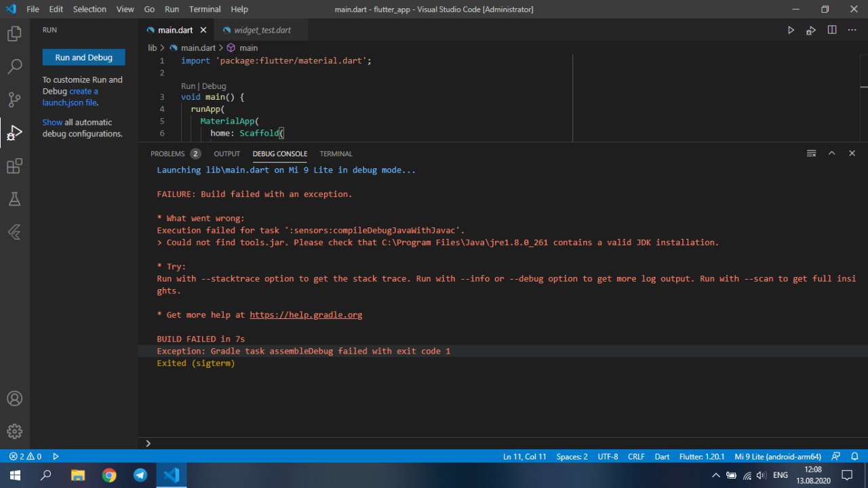This screenshot has height=488, width=868.
Task: Switch to the Output panel tab
Action: [227, 153]
